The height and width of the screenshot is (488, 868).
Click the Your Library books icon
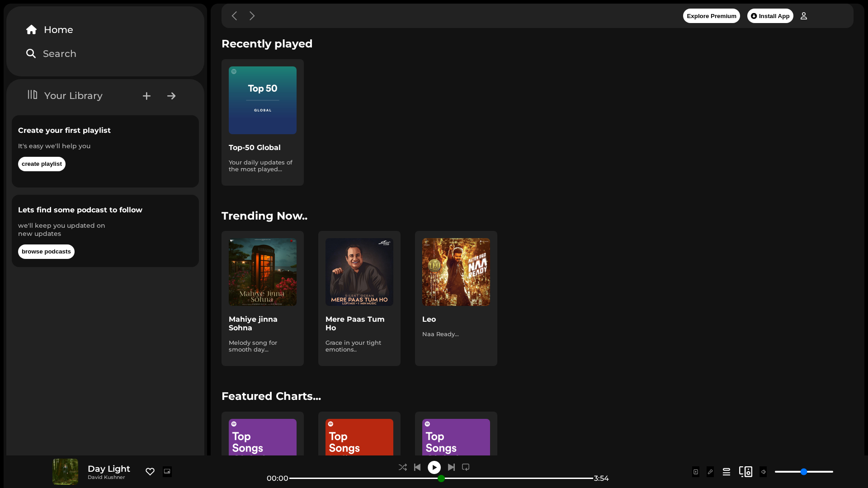tap(32, 94)
